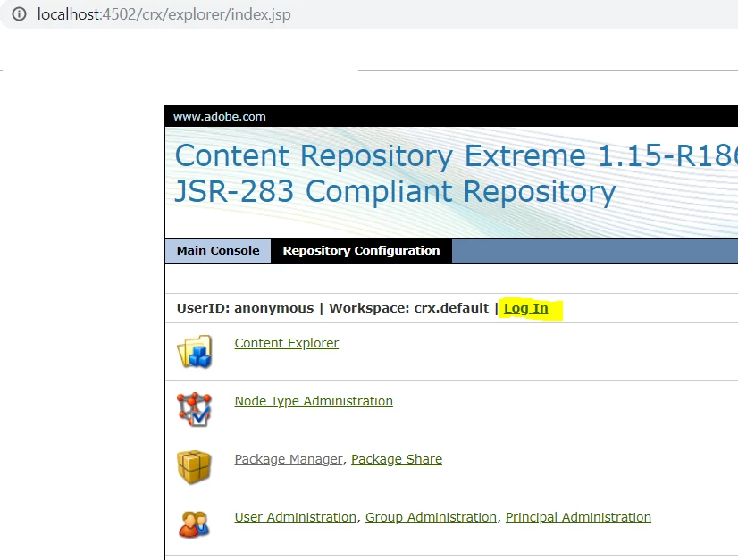
Task: Switch to the Main Console tab
Action: coord(218,251)
